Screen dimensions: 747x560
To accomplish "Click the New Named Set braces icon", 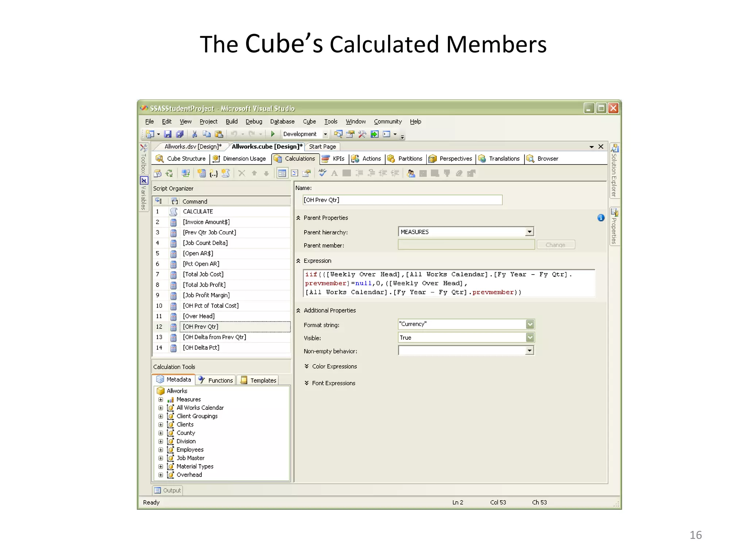I will (x=213, y=174).
